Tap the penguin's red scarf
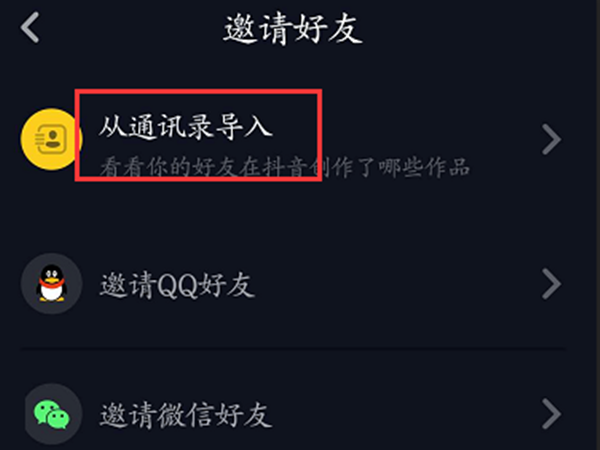This screenshot has width=600, height=450. pos(51,283)
